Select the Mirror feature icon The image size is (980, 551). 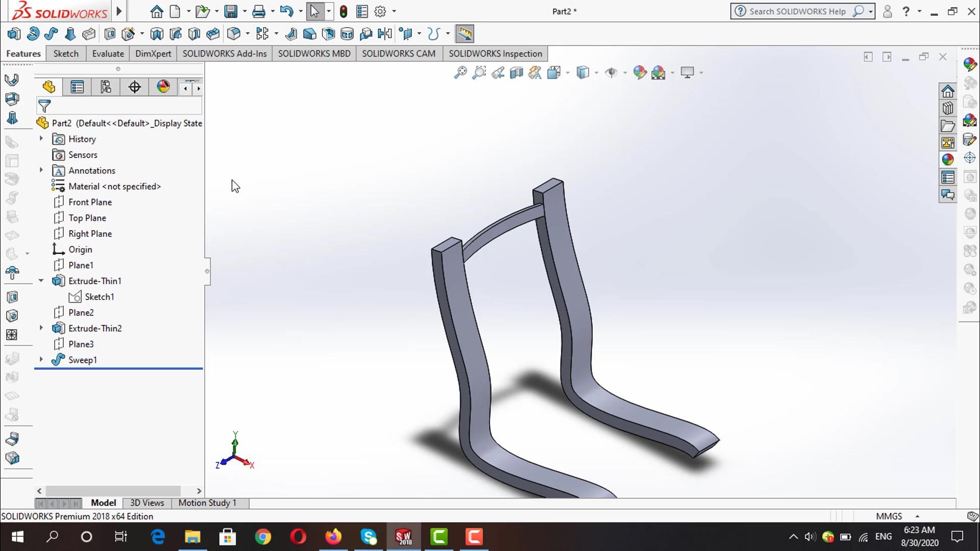click(385, 34)
